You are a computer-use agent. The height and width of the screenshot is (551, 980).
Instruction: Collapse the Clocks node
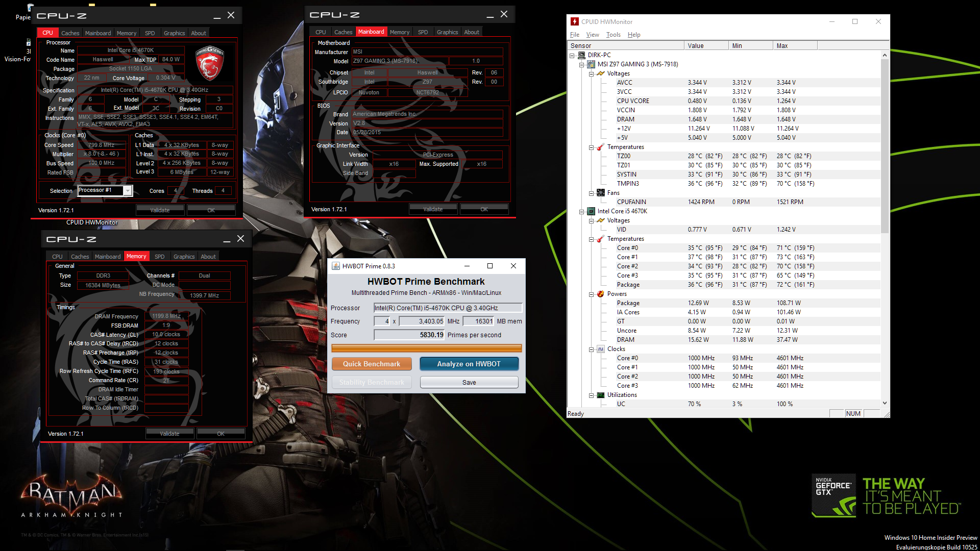coord(592,349)
